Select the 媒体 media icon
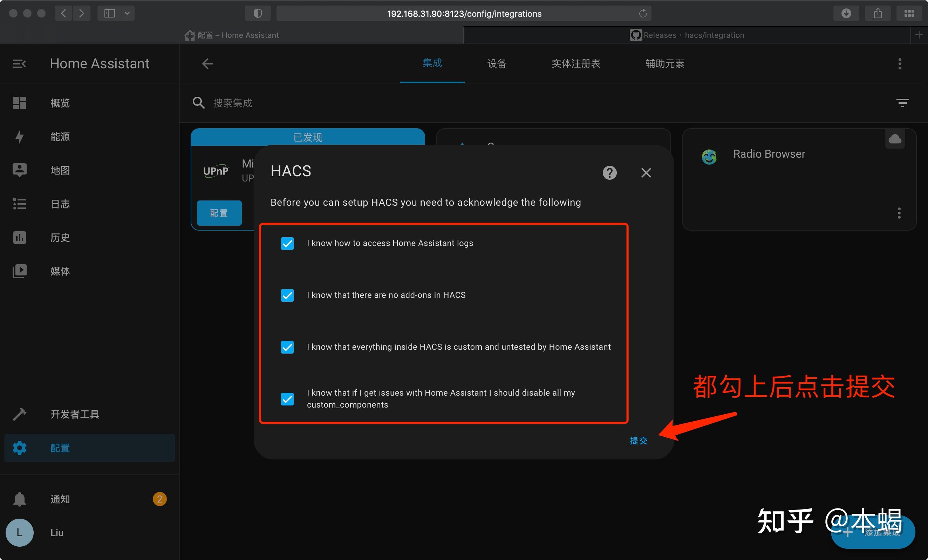Viewport: 928px width, 560px height. [20, 271]
